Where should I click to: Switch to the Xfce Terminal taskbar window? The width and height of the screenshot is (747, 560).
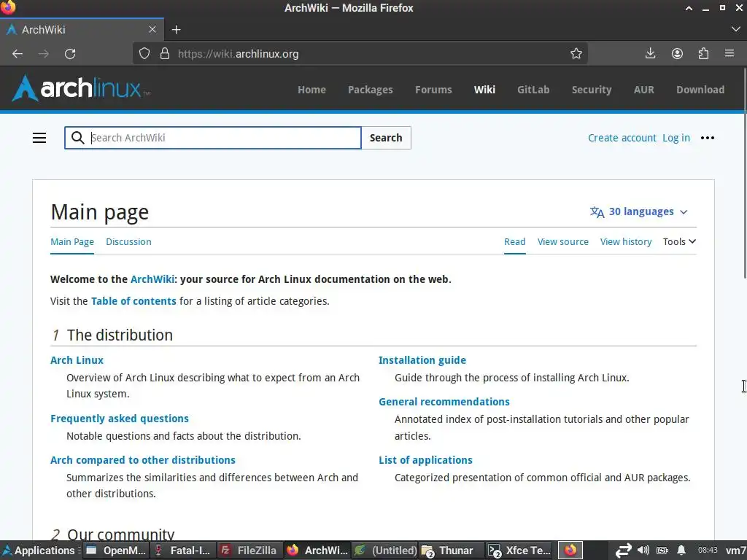519,551
